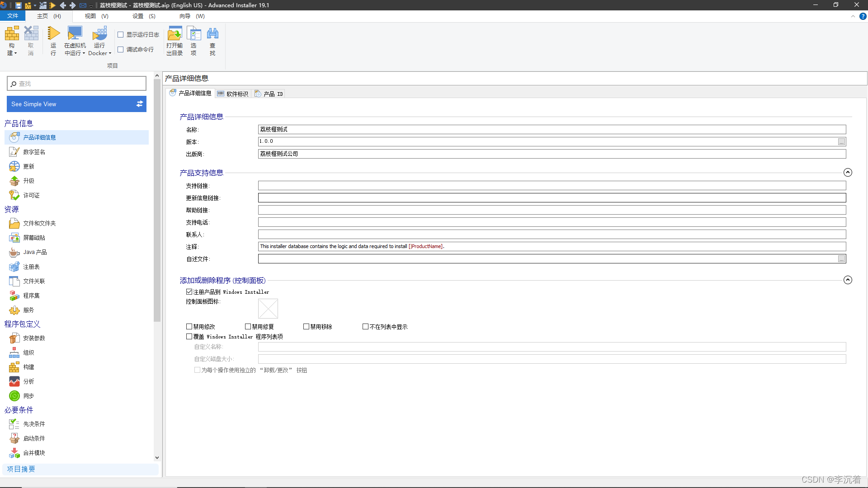The width and height of the screenshot is (868, 488).
Task: Click the Run (运行) play icon
Action: (53, 34)
